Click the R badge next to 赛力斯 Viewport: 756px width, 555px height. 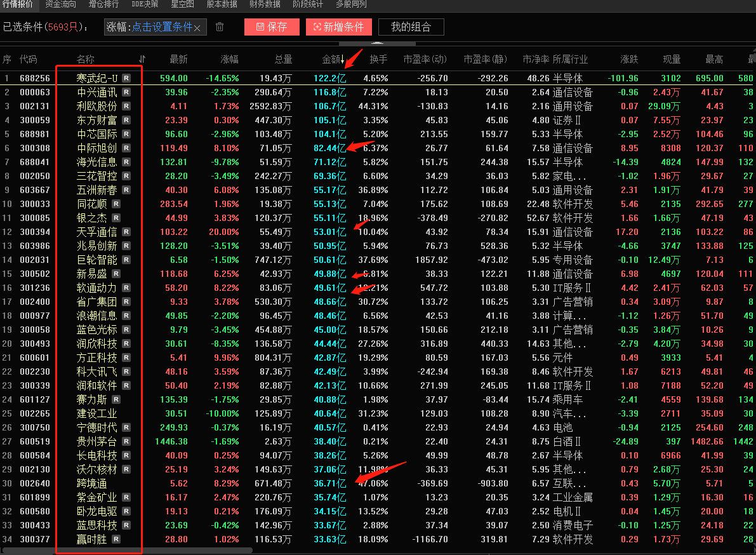(116, 399)
